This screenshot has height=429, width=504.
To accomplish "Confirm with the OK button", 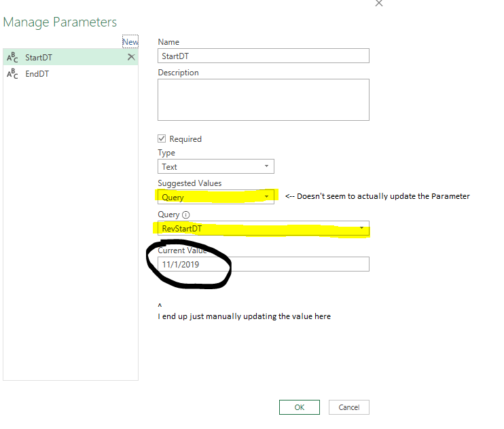I will (300, 407).
